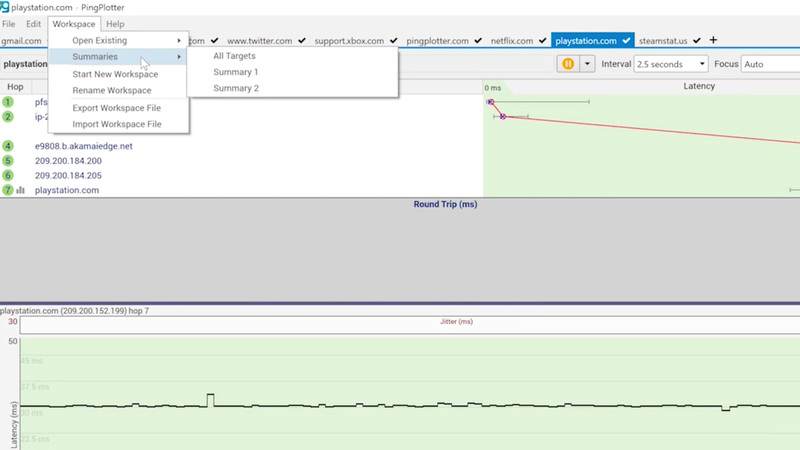Click checkmark on playstation.com tab

click(x=626, y=40)
